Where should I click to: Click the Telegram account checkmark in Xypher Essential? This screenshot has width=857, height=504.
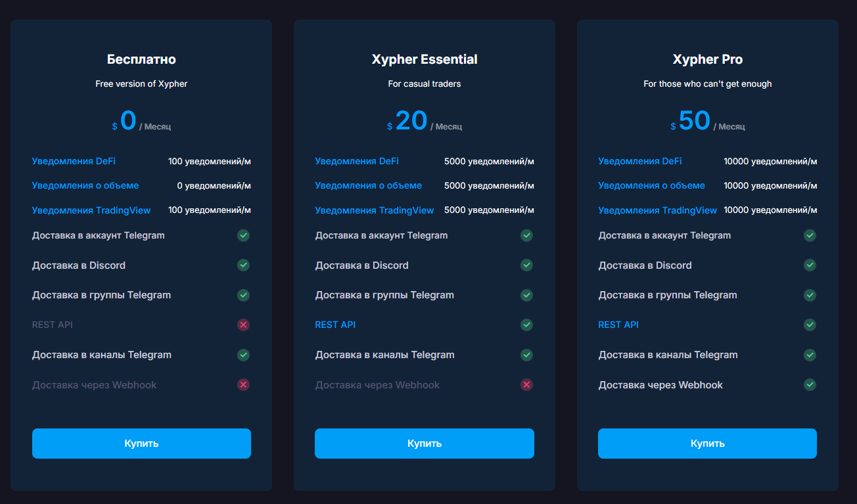pos(527,235)
